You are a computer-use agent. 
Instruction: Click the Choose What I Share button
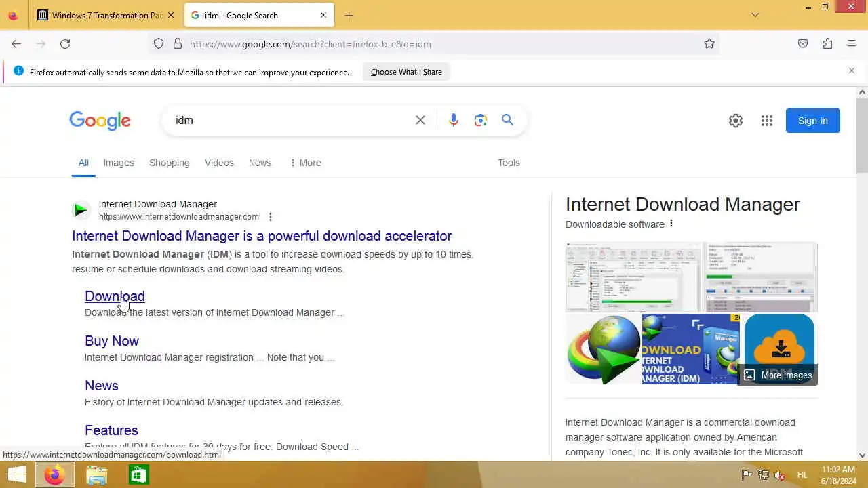click(406, 72)
